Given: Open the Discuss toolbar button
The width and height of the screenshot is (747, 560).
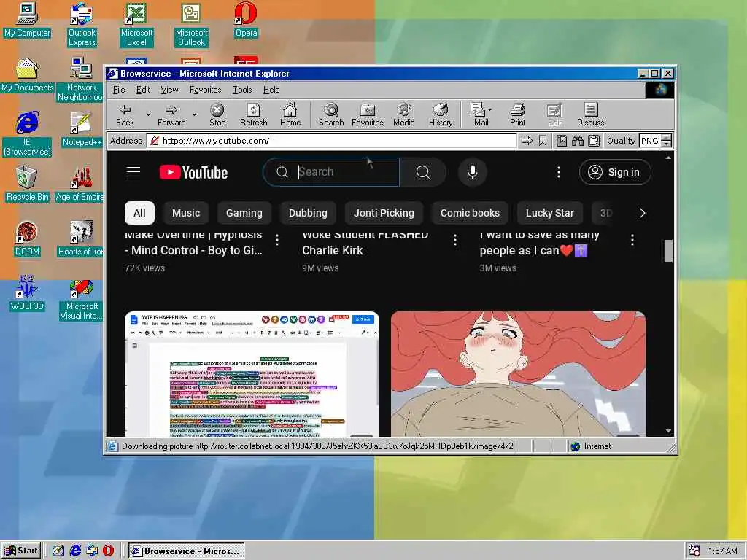Looking at the screenshot, I should coord(590,114).
